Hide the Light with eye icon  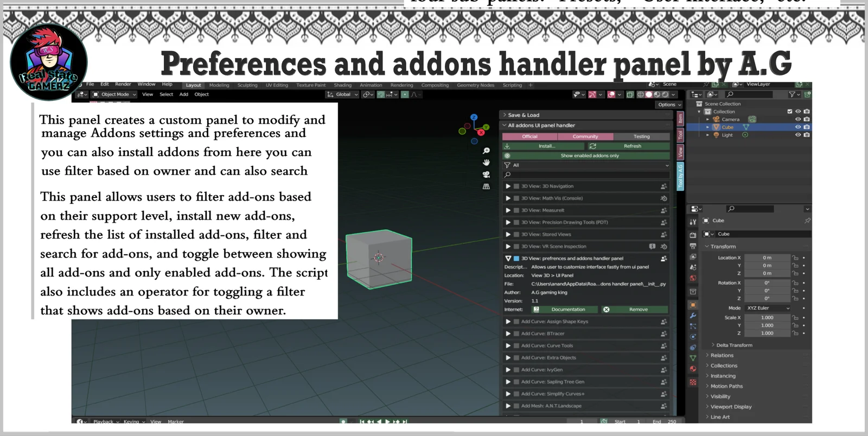[797, 135]
